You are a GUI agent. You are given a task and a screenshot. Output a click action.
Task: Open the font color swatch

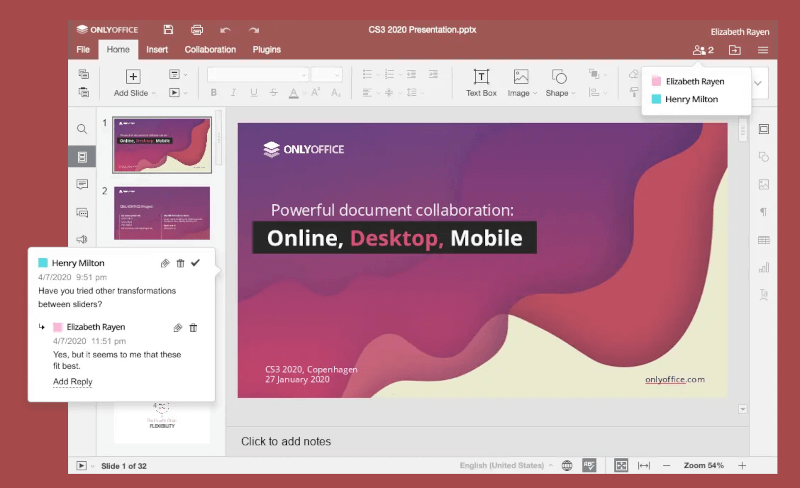(293, 93)
